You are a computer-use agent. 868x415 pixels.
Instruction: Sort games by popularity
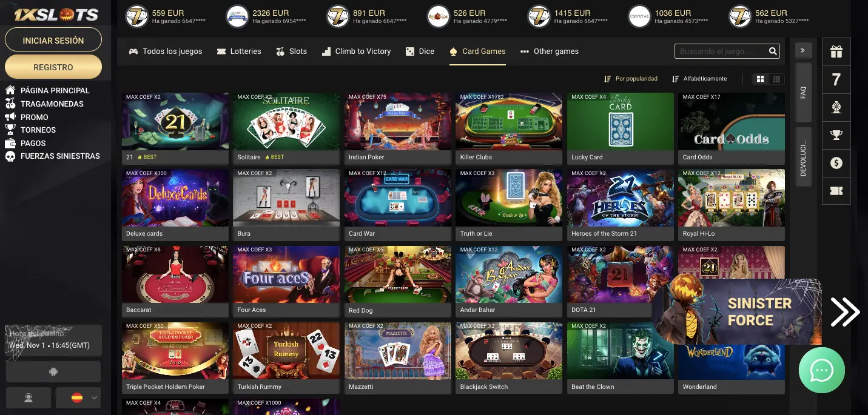coord(631,79)
